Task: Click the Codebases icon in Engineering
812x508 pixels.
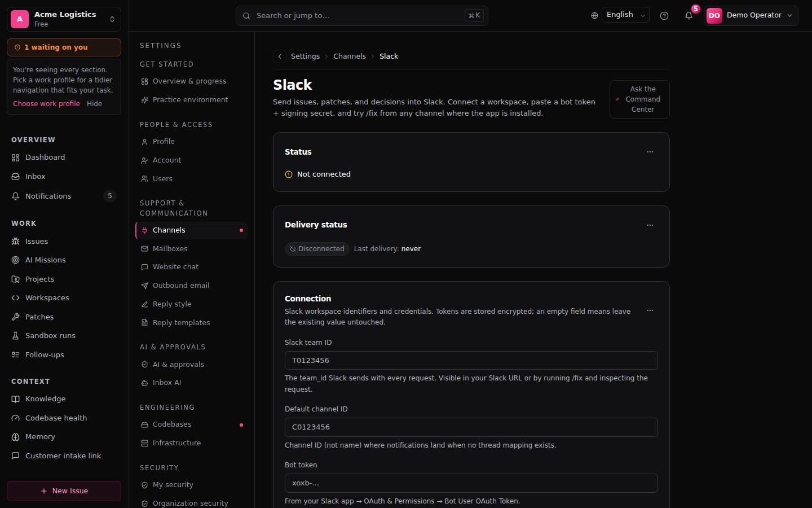Action: [145, 424]
